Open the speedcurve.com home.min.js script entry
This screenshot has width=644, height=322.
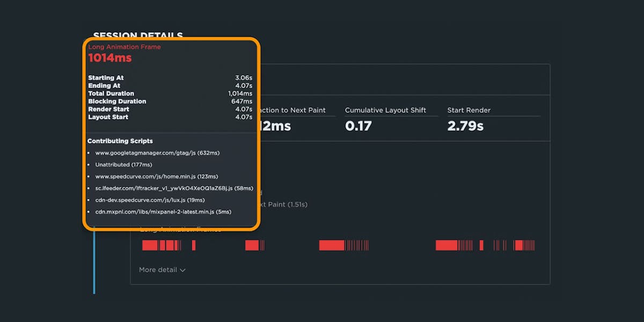coord(157,177)
